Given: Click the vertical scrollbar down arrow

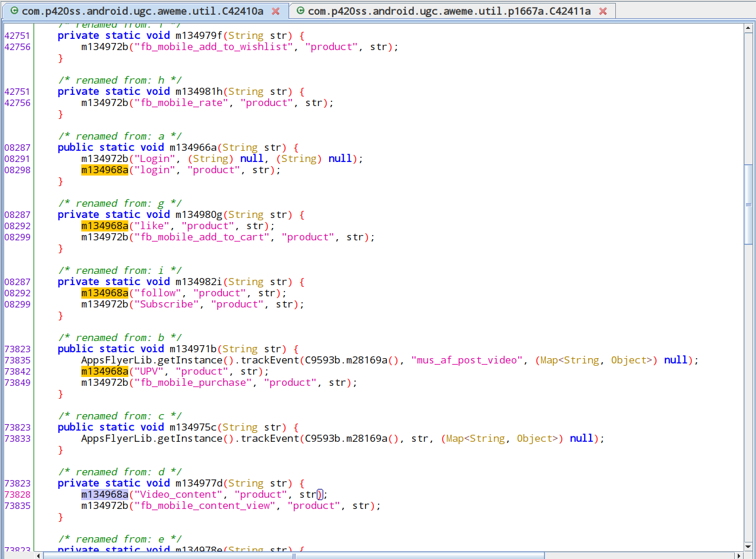Looking at the screenshot, I should point(748,546).
